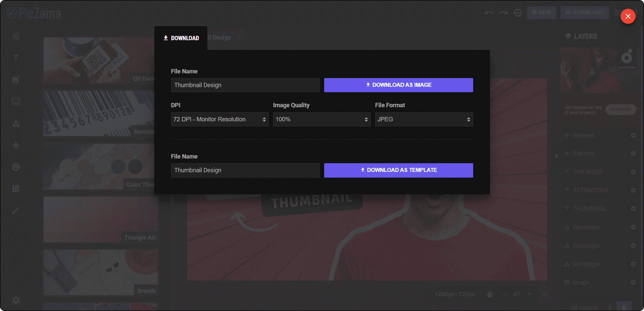The width and height of the screenshot is (644, 311).
Task: Open the File Format dropdown
Action: (x=424, y=119)
